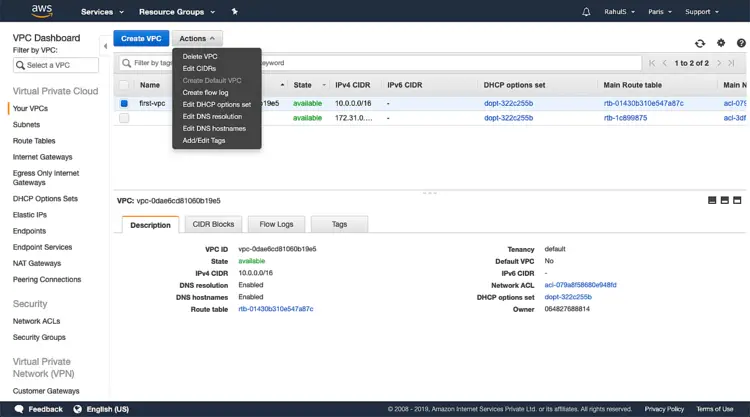This screenshot has height=417, width=750.
Task: Select the unnamed VPC row checkbox
Action: [124, 118]
